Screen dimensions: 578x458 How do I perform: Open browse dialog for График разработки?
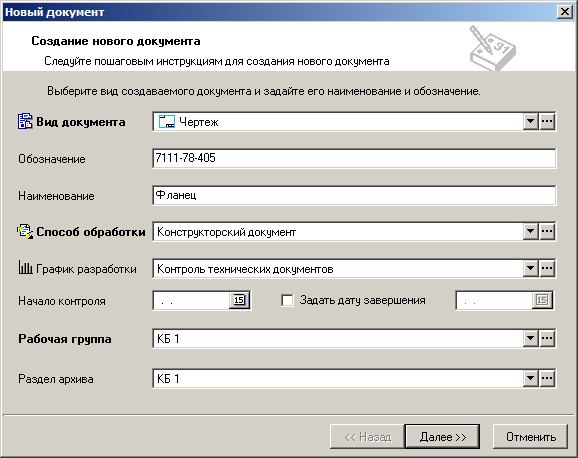click(x=547, y=268)
